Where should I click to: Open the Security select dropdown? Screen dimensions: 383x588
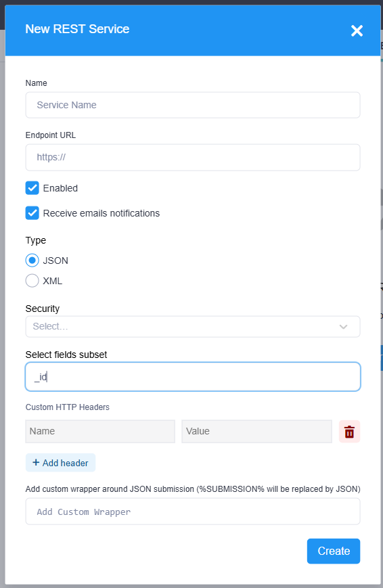193,327
